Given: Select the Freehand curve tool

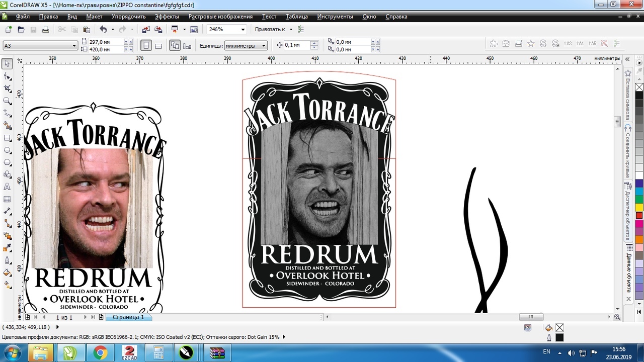Looking at the screenshot, I should coord(7,113).
